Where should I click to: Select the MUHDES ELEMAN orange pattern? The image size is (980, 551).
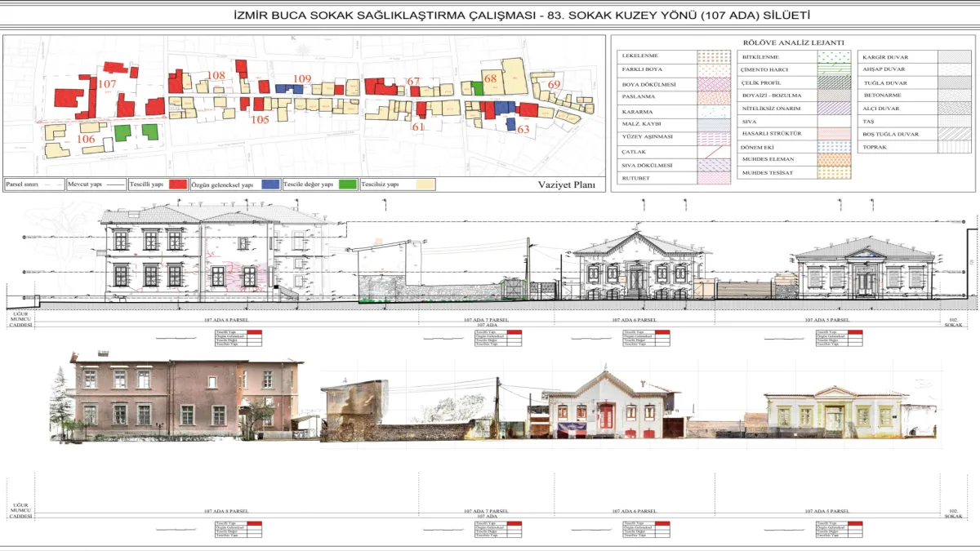(x=833, y=159)
